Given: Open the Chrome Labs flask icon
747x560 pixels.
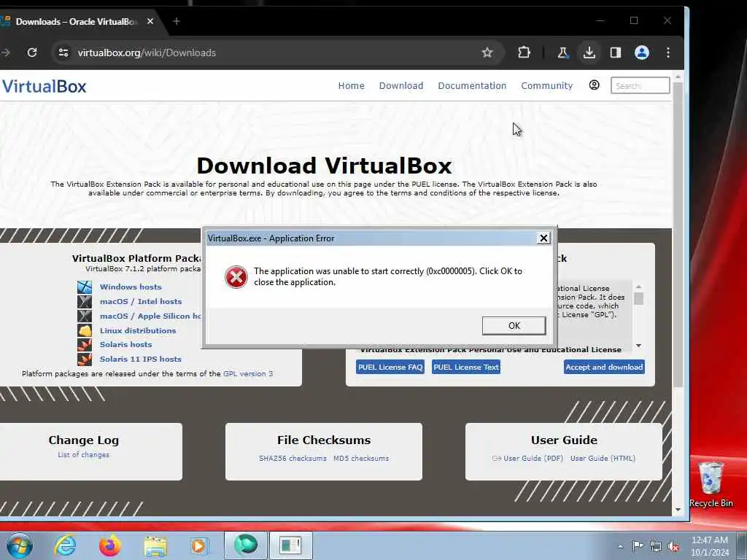Looking at the screenshot, I should point(562,52).
